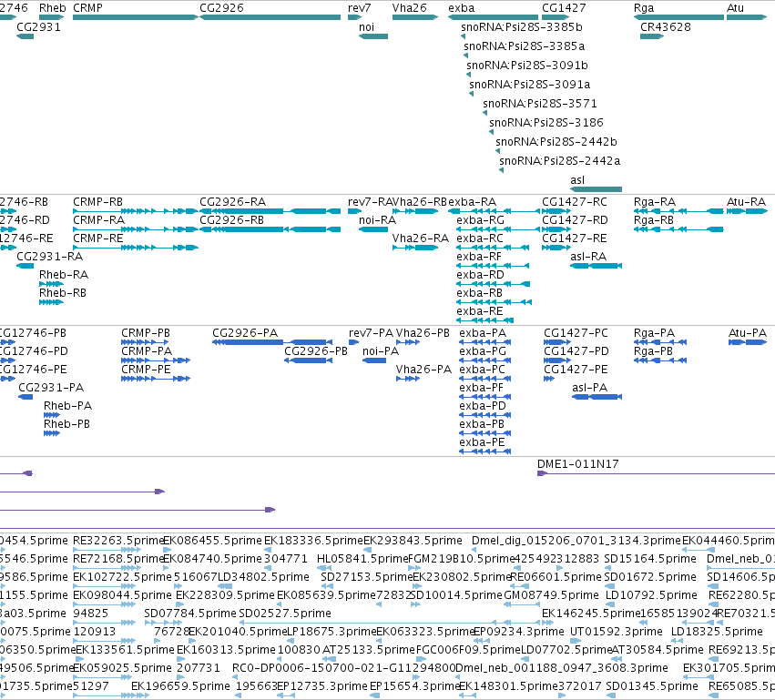Click the CG1427-RD transcript label
775x700 pixels.
tap(575, 220)
